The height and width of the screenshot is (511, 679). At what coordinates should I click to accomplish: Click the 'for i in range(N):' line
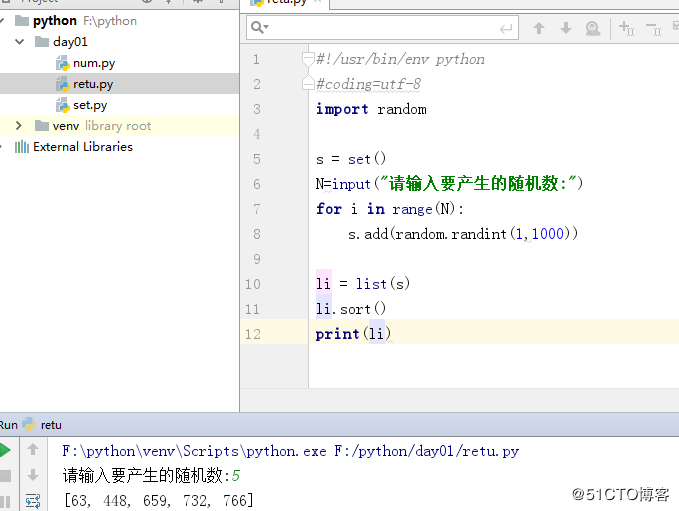pyautogui.click(x=390, y=209)
